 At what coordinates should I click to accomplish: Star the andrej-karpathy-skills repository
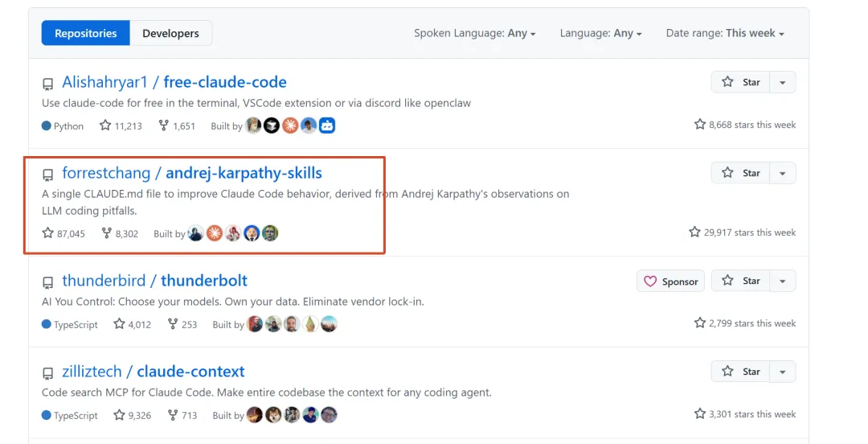pos(741,173)
